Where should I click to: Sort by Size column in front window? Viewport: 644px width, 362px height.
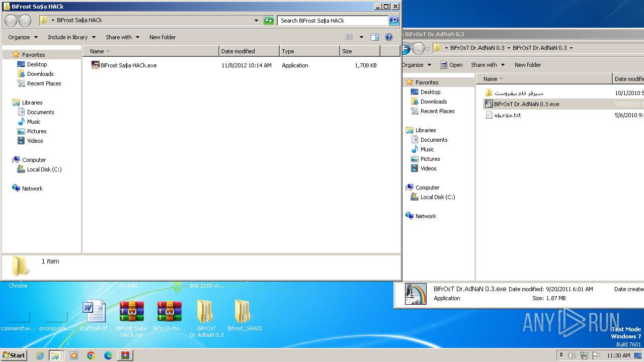[360, 51]
